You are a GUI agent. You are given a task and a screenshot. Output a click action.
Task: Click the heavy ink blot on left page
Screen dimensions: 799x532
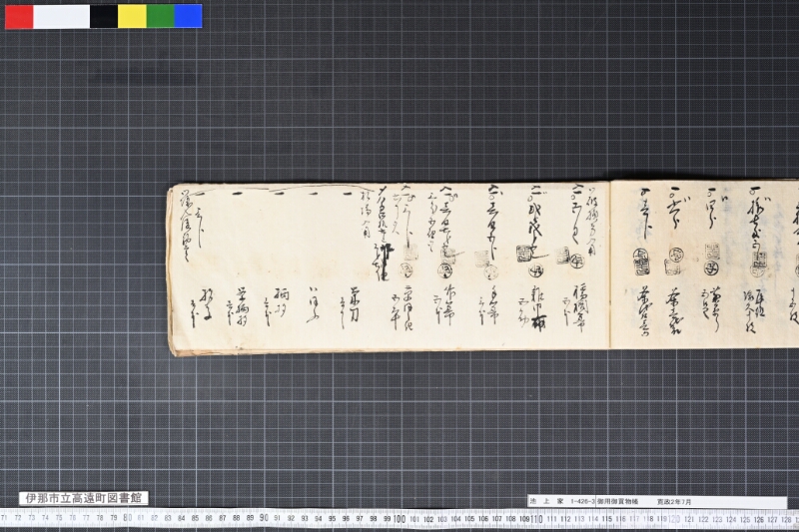click(x=386, y=258)
